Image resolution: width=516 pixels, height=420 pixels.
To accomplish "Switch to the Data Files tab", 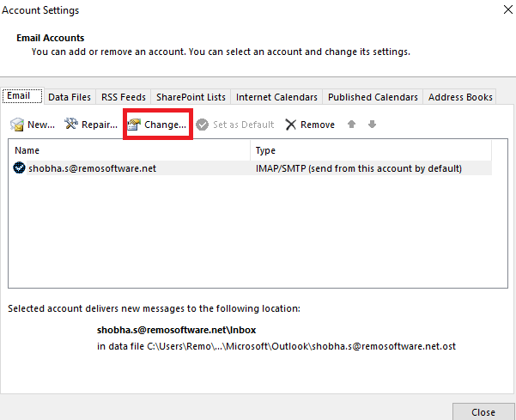I will [x=70, y=97].
